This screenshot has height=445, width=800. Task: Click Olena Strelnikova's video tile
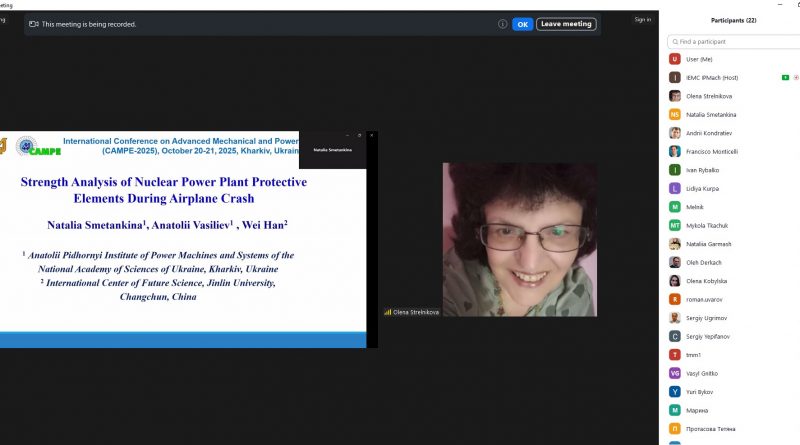(520, 240)
